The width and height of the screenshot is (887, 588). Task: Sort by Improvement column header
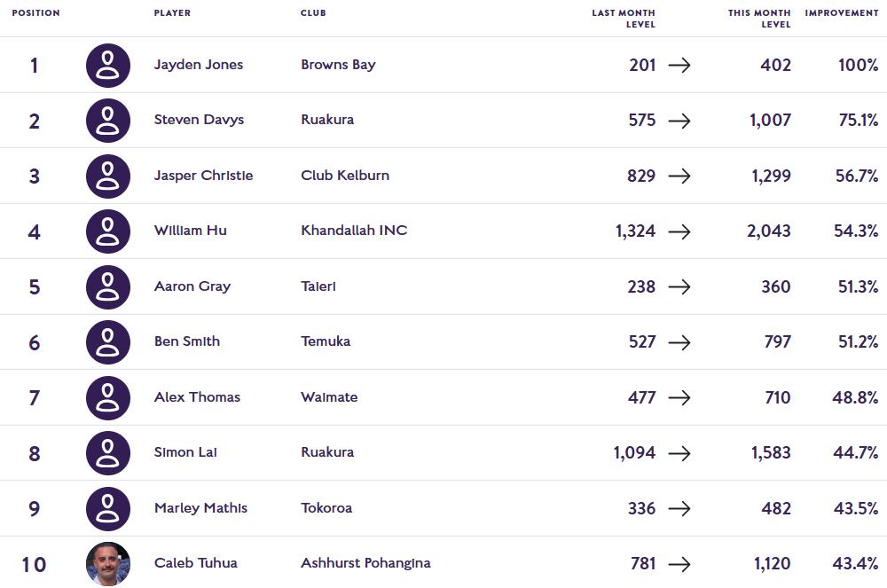point(841,13)
